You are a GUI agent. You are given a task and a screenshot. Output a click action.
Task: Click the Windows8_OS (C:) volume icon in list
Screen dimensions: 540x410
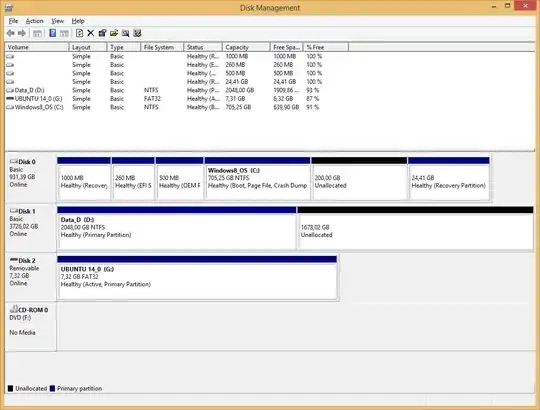point(10,107)
